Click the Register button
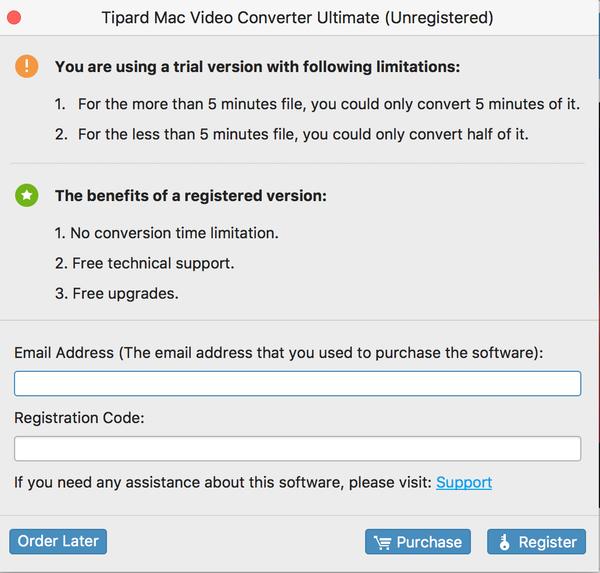The height and width of the screenshot is (573, 600). point(536,542)
